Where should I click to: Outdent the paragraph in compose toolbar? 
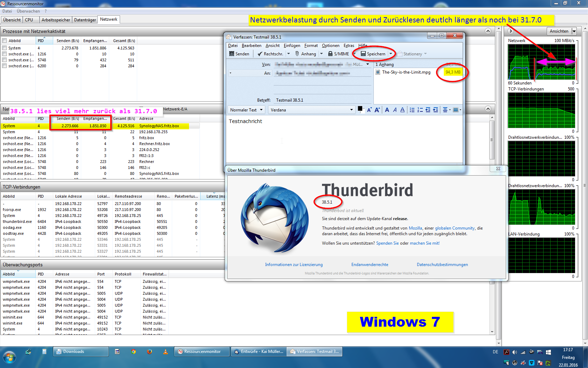428,110
